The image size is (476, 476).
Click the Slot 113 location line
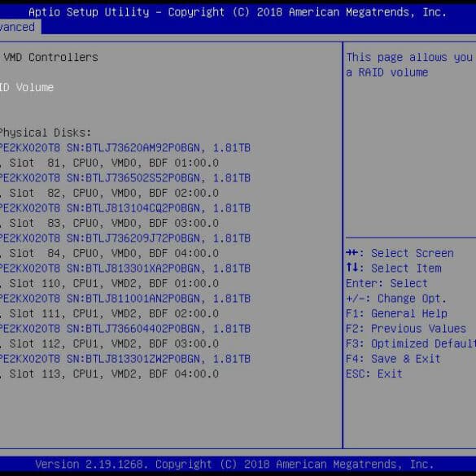[x=109, y=374]
